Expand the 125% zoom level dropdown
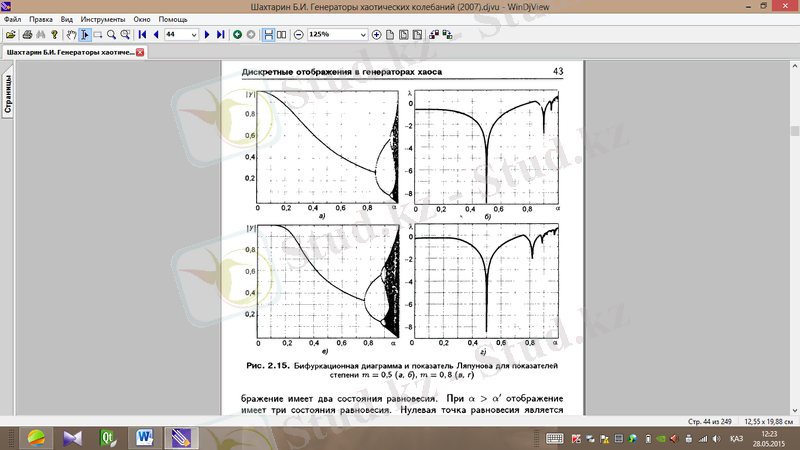Viewport: 800px width, 450px height. pyautogui.click(x=362, y=35)
